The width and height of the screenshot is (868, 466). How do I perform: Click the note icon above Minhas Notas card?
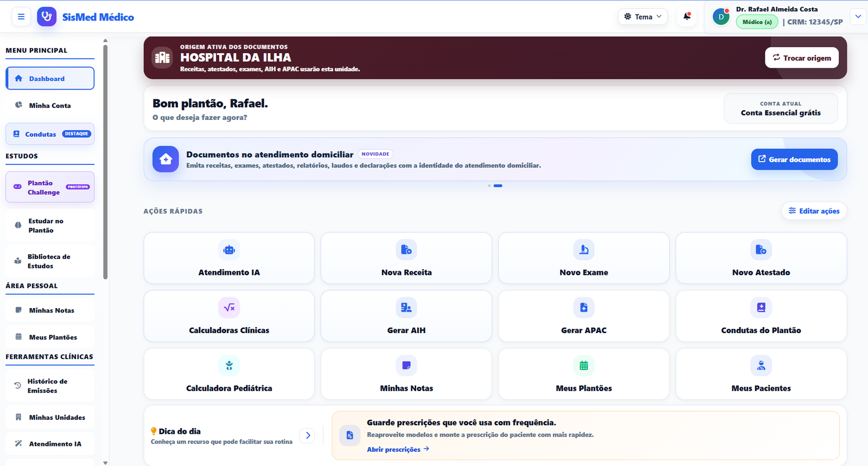coord(406,366)
